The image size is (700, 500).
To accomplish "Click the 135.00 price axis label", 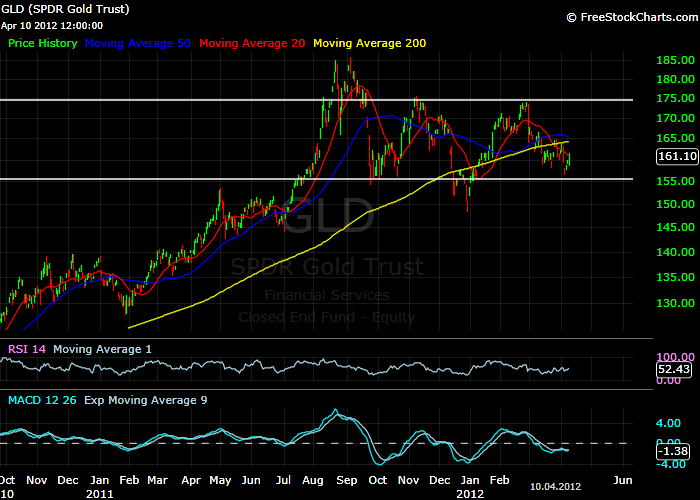I will (675, 277).
